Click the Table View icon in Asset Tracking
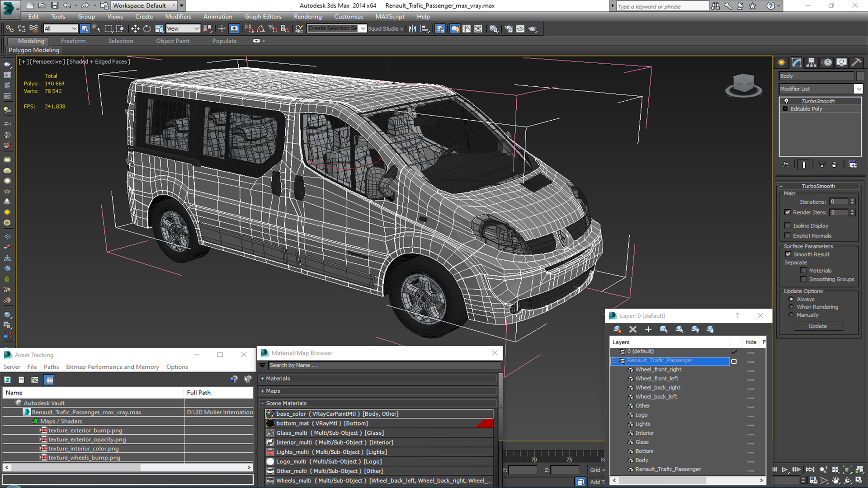Image resolution: width=868 pixels, height=488 pixels. coord(50,380)
